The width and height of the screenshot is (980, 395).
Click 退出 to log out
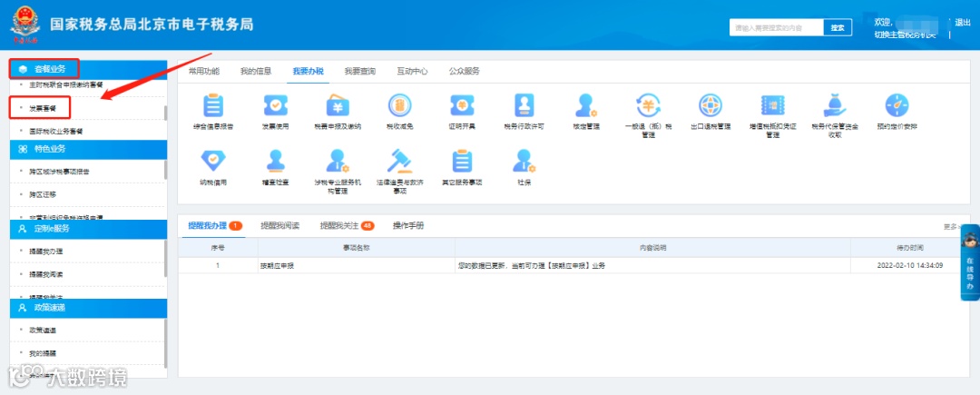(963, 23)
